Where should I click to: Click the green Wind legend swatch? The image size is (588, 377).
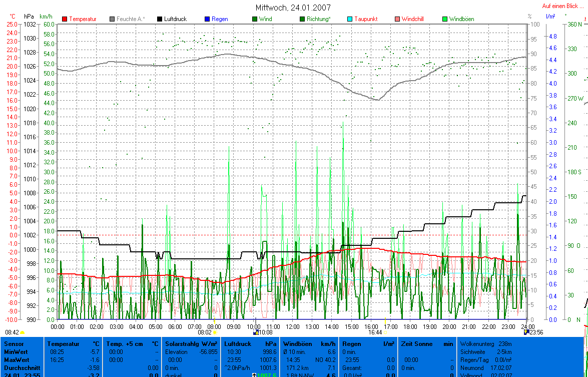click(255, 19)
